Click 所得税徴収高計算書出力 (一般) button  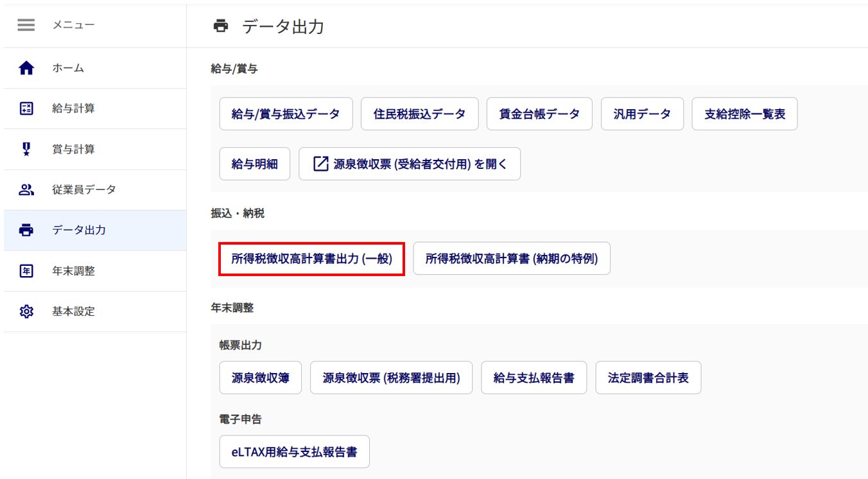click(311, 259)
